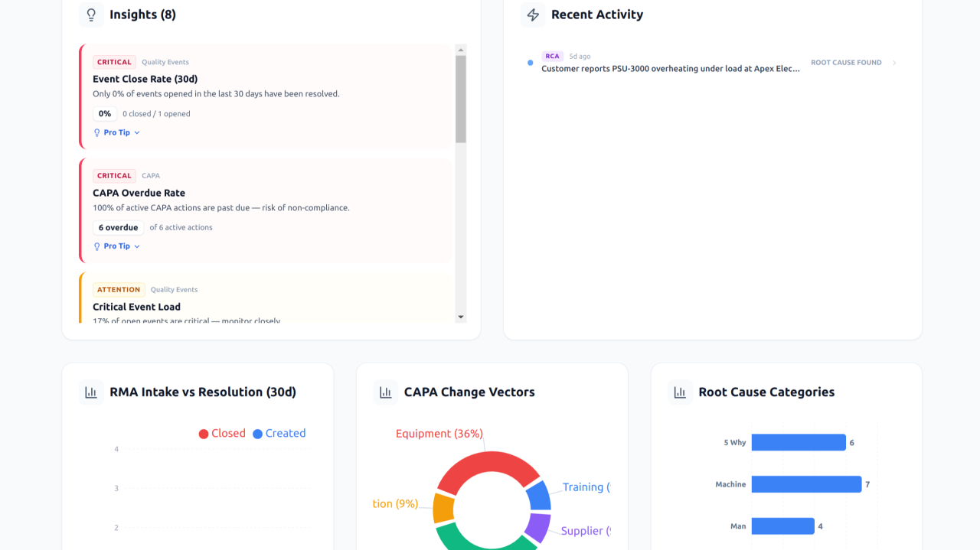The height and width of the screenshot is (550, 980).
Task: Open the CAPA Overdue Rate insight card
Action: (x=139, y=194)
